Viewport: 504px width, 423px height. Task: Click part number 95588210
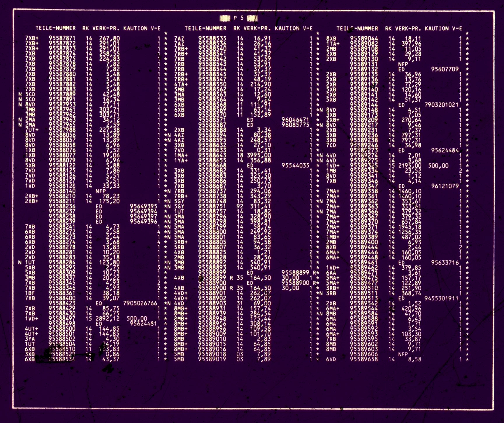(x=62, y=196)
